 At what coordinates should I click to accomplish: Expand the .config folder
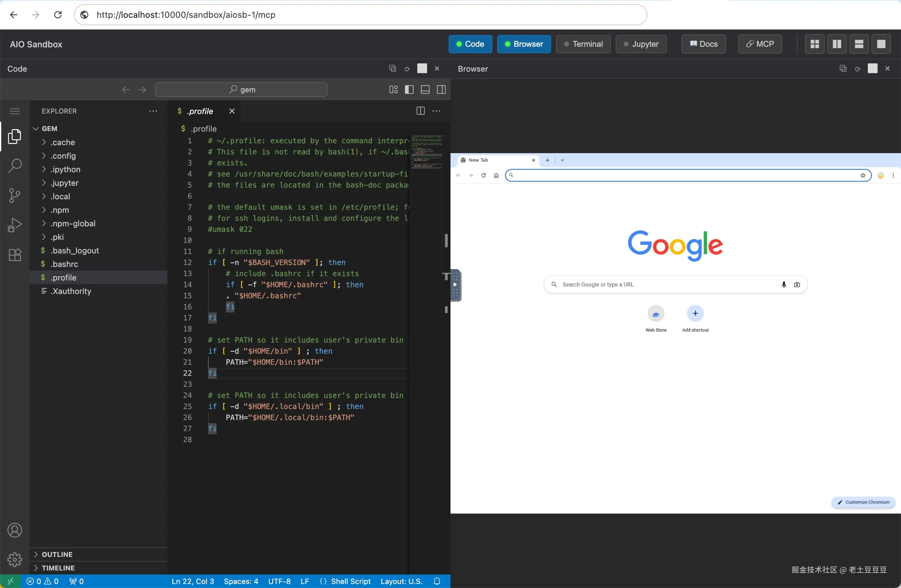coord(63,156)
